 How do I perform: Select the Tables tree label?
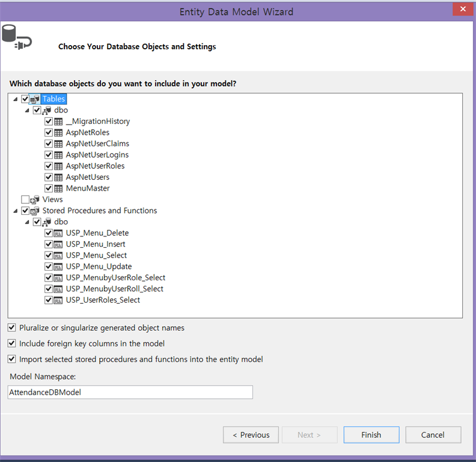coord(53,99)
